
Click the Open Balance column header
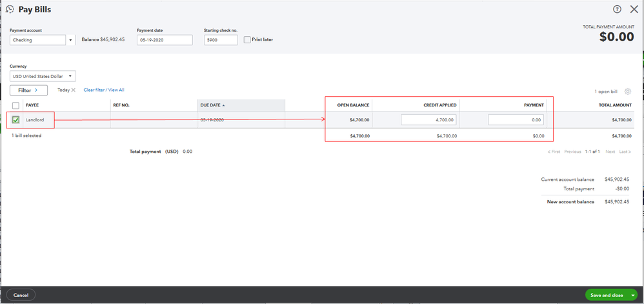pyautogui.click(x=353, y=105)
